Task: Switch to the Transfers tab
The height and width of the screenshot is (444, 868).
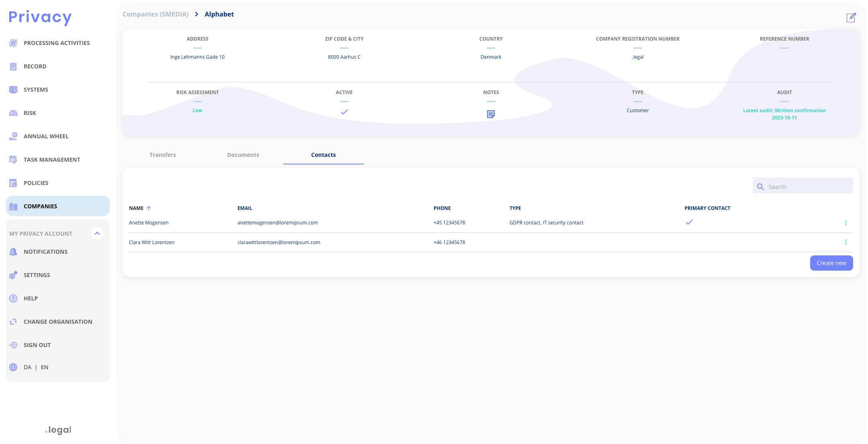Action: pyautogui.click(x=163, y=155)
